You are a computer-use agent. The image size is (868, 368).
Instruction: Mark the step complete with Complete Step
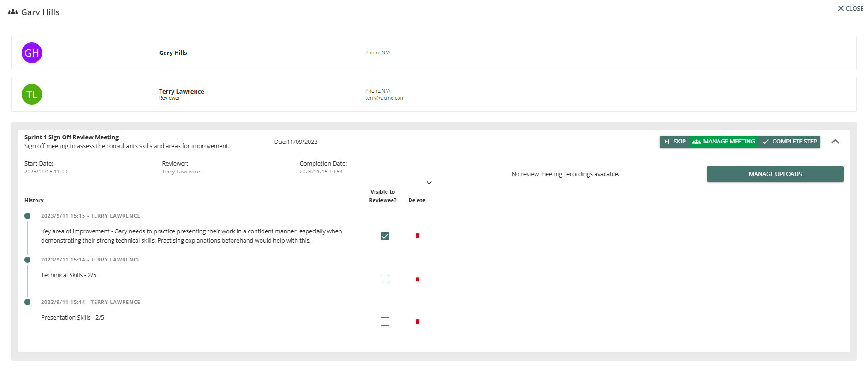click(x=790, y=142)
